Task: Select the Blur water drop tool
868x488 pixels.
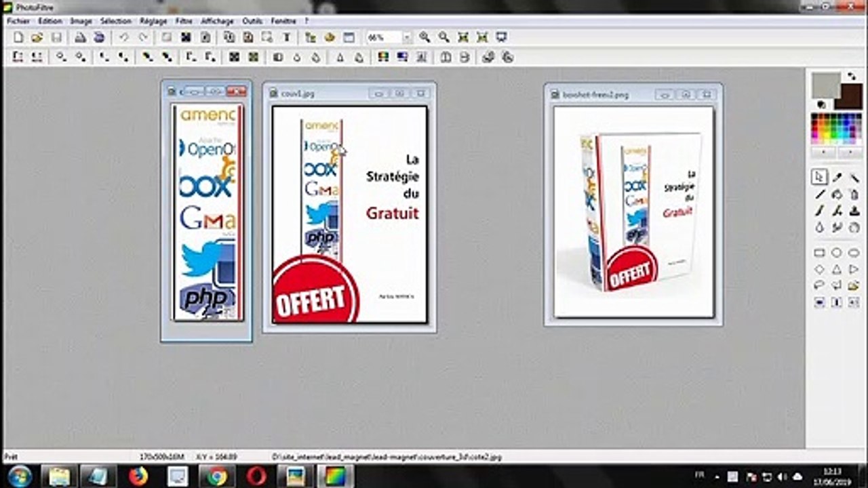Action: (x=819, y=228)
